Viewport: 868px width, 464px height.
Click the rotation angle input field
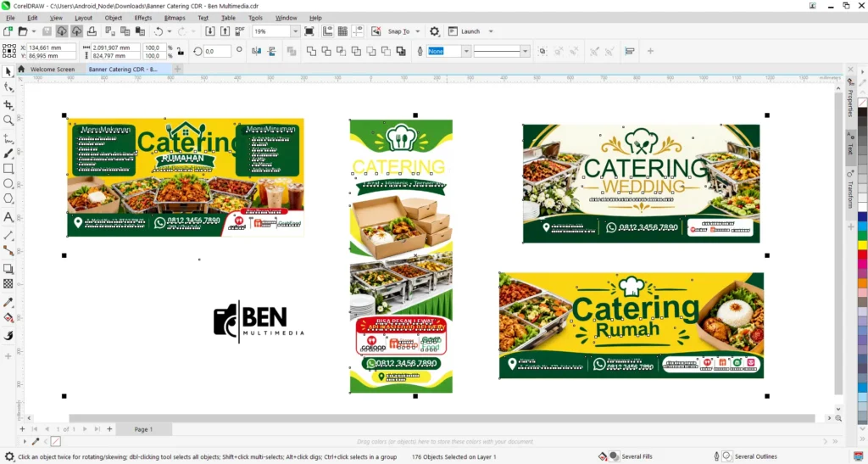tap(217, 51)
